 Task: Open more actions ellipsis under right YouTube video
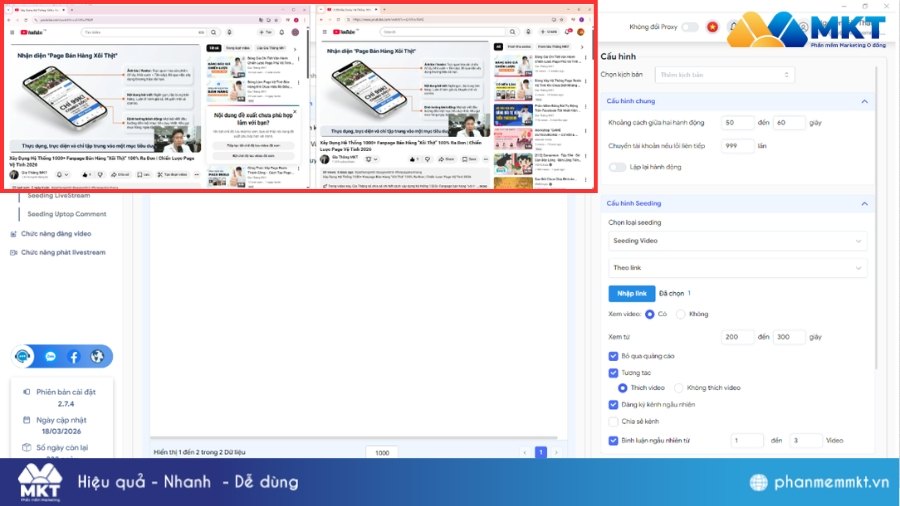[x=485, y=159]
